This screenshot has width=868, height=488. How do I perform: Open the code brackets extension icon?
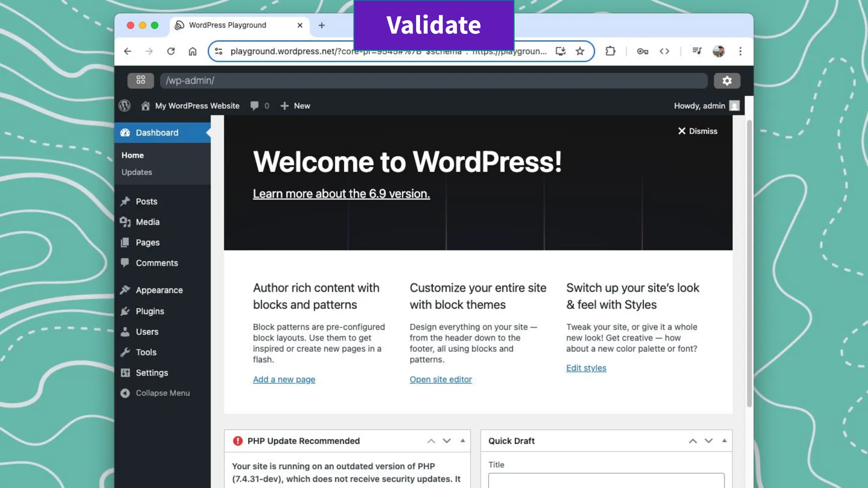[x=664, y=51]
